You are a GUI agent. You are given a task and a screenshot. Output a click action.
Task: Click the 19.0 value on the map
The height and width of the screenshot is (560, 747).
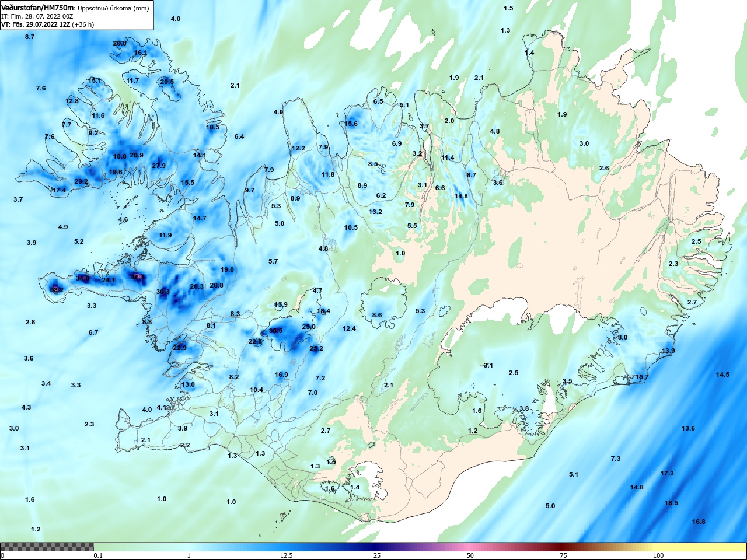pos(227,269)
